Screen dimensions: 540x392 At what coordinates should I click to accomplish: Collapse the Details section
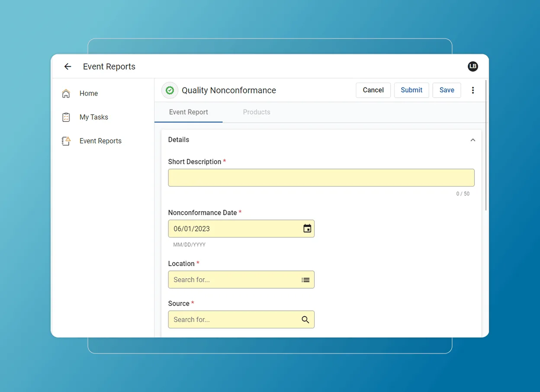(472, 140)
